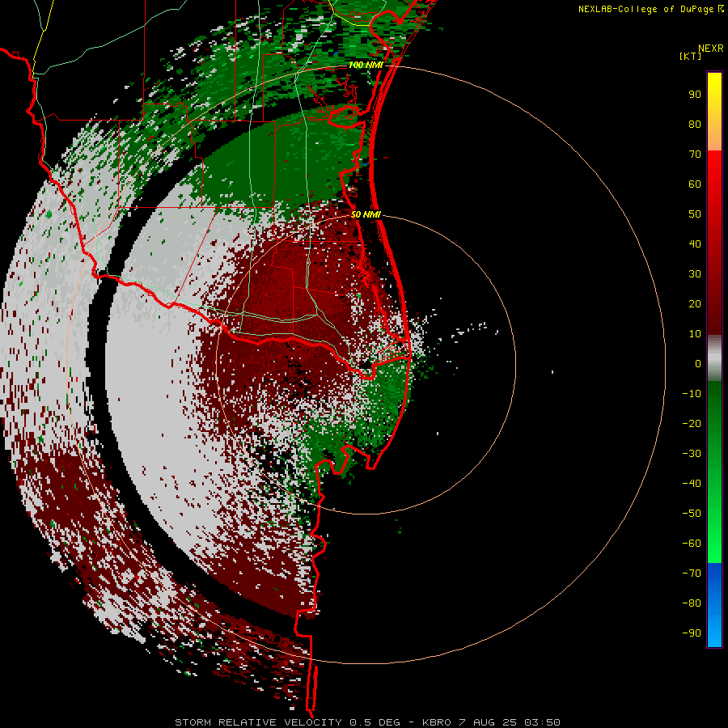Image resolution: width=728 pixels, height=728 pixels.
Task: Click the -90 value on velocity scale
Action: (692, 633)
